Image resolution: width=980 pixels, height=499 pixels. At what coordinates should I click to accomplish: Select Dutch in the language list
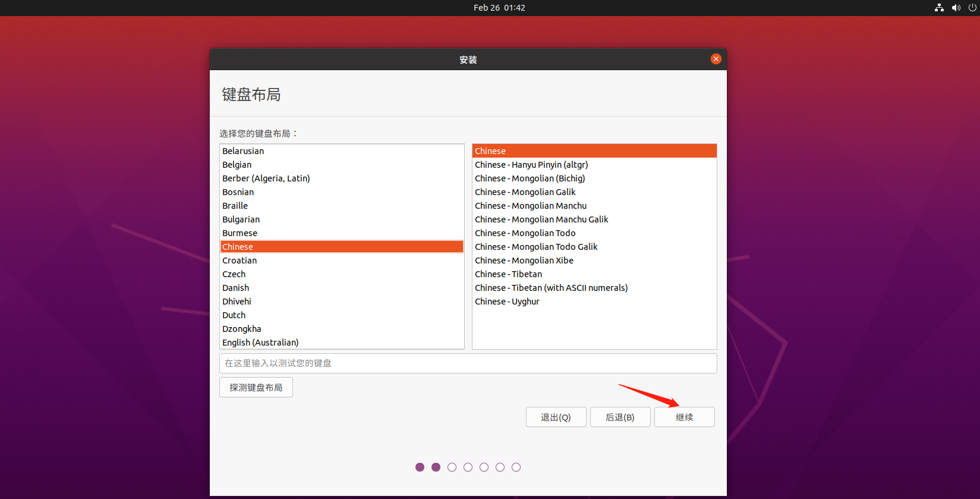click(342, 315)
